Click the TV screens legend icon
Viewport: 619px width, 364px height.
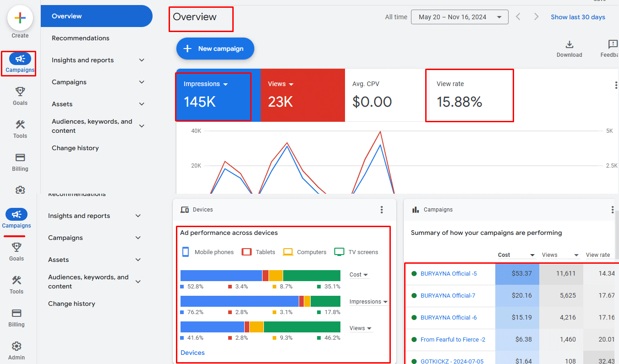(x=339, y=252)
